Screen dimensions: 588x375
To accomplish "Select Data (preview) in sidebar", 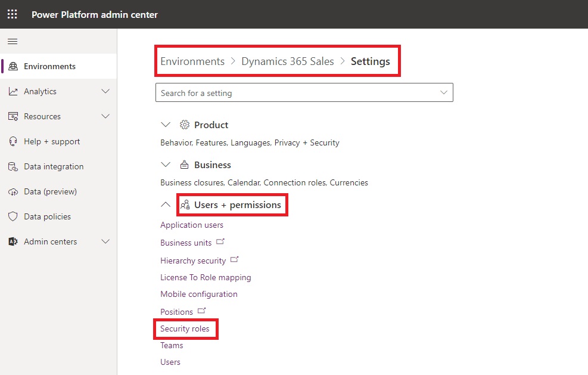I will tap(50, 191).
